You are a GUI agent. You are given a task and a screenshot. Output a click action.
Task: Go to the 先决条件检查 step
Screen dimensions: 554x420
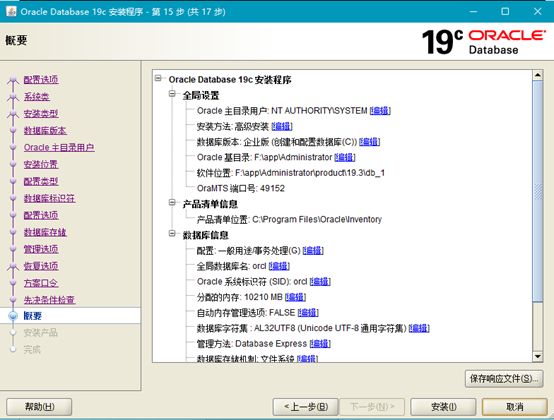pos(49,300)
